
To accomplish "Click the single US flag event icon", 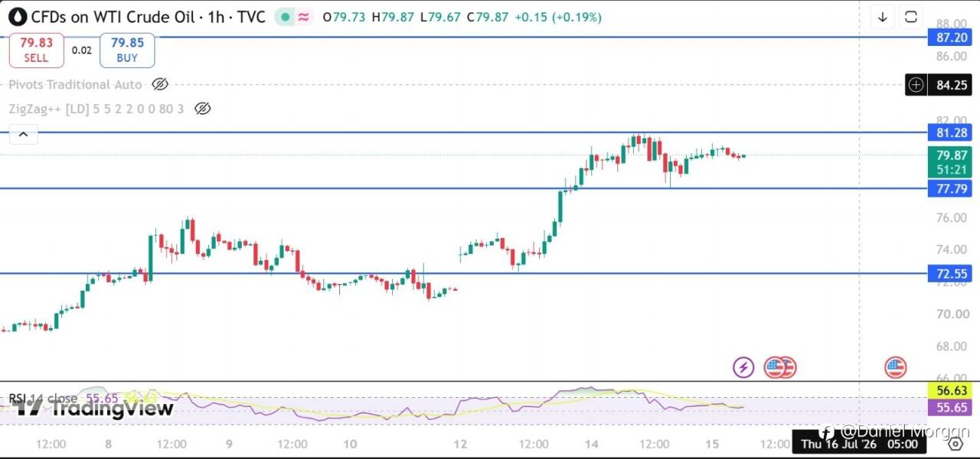I will coord(895,368).
